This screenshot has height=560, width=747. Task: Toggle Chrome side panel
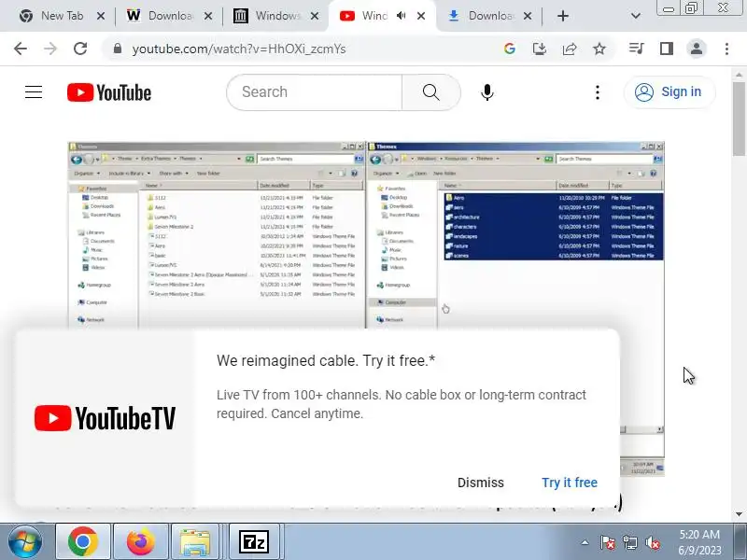point(667,49)
